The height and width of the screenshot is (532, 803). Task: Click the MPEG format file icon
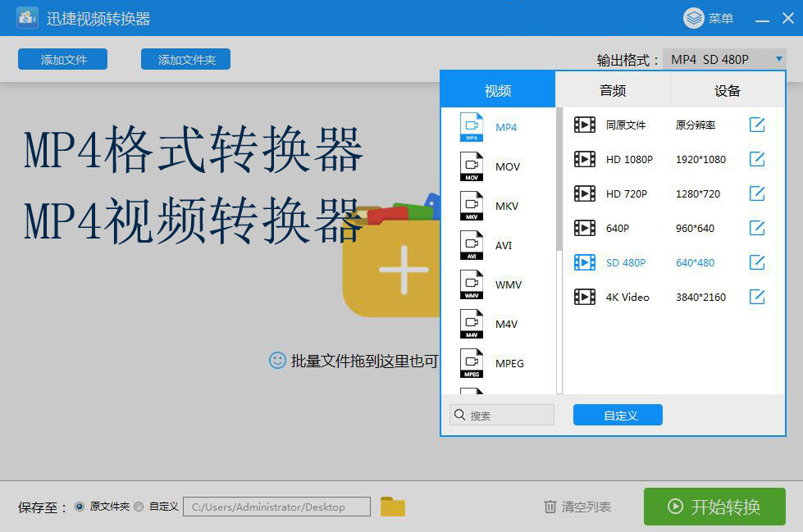click(x=471, y=363)
